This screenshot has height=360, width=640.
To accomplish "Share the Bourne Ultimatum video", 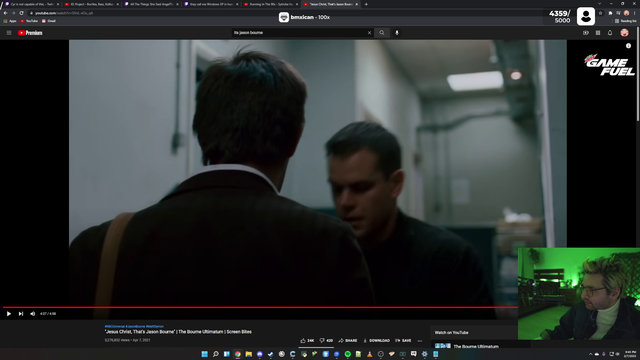I will click(x=348, y=340).
